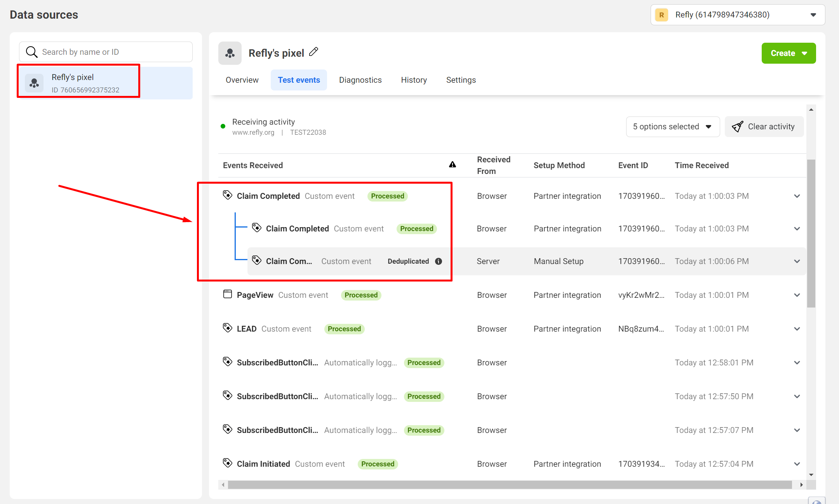The height and width of the screenshot is (504, 839).
Task: Expand the 12:58:01 PM SubscribedButtonClick row
Action: [797, 363]
